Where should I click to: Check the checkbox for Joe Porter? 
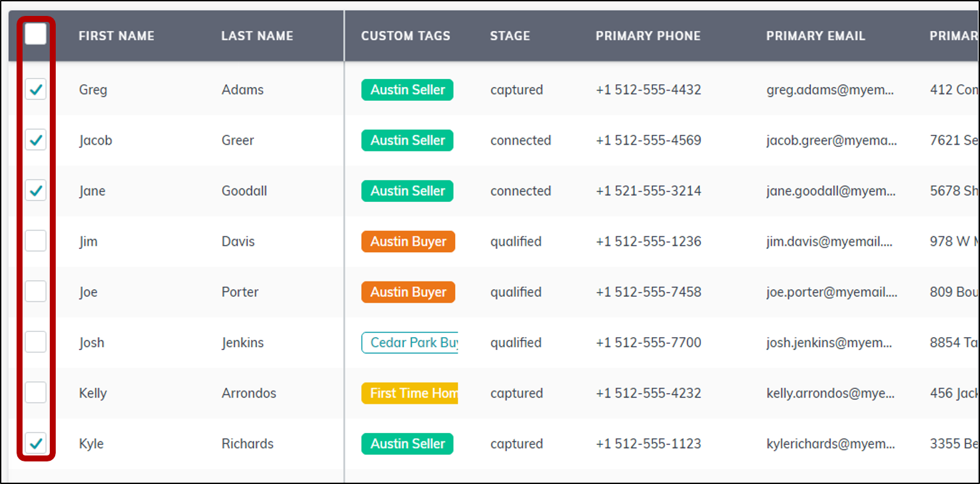[35, 291]
